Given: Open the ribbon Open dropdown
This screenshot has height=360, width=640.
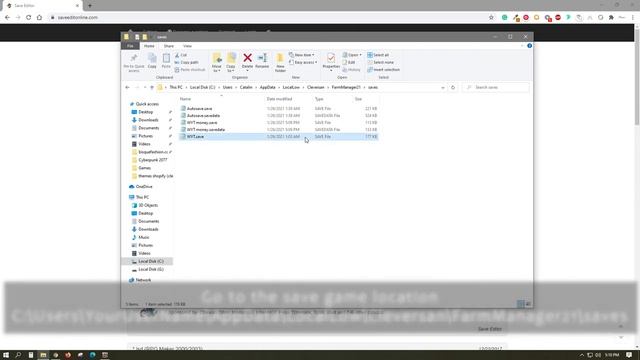Looking at the screenshot, I should tap(352, 55).
